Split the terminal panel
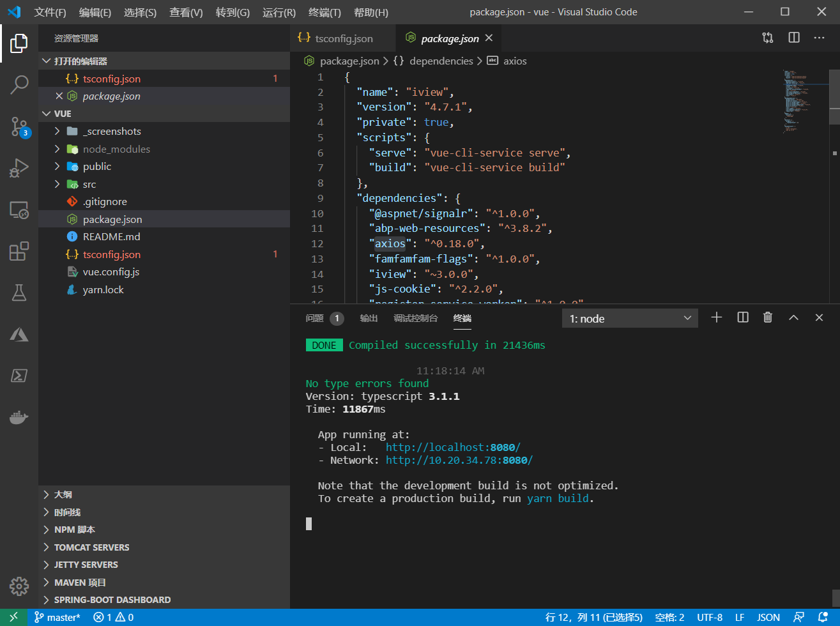The height and width of the screenshot is (626, 840). click(x=743, y=317)
